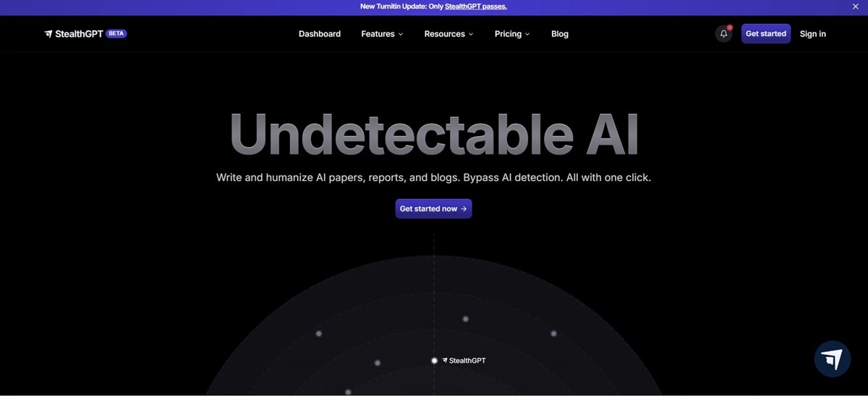Select Sign in at top right
This screenshot has width=868, height=396.
tap(812, 34)
